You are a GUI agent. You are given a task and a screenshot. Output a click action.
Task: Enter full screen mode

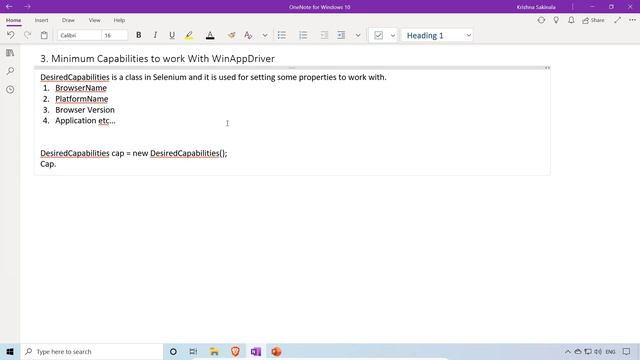pyautogui.click(x=617, y=20)
